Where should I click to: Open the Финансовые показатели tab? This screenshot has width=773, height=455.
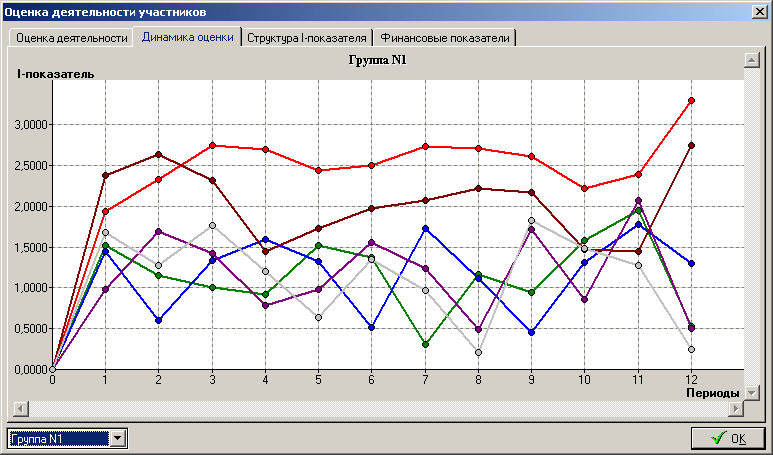[x=445, y=38]
